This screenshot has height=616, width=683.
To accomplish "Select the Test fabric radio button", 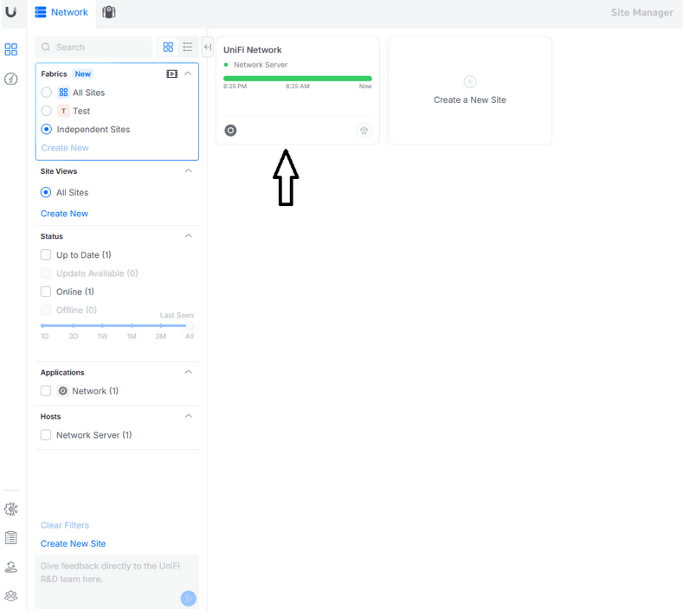I will pyautogui.click(x=47, y=111).
